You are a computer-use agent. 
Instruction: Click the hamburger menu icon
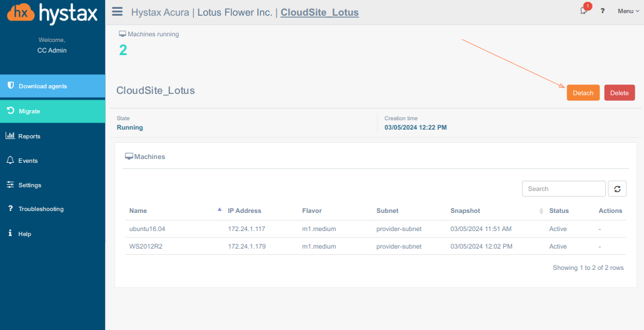(x=117, y=12)
